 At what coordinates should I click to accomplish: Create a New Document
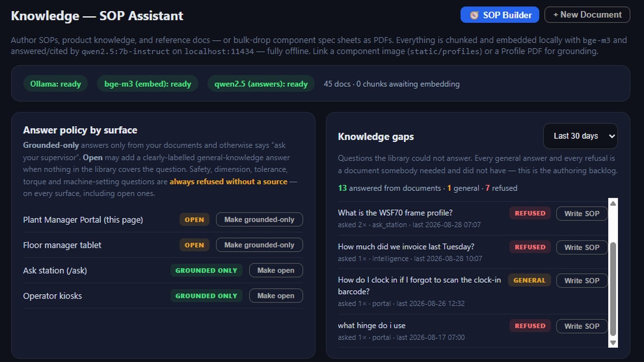click(x=587, y=15)
